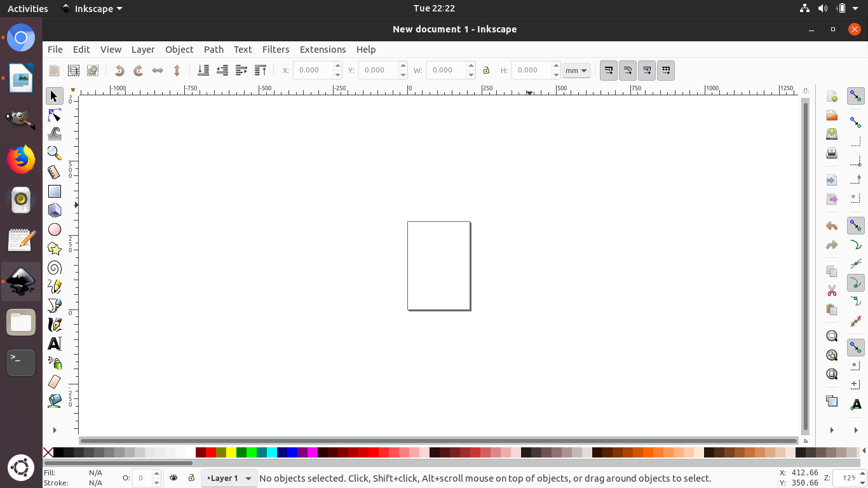Click the W width input field
Viewport: 868px width, 488px height.
[x=446, y=71]
